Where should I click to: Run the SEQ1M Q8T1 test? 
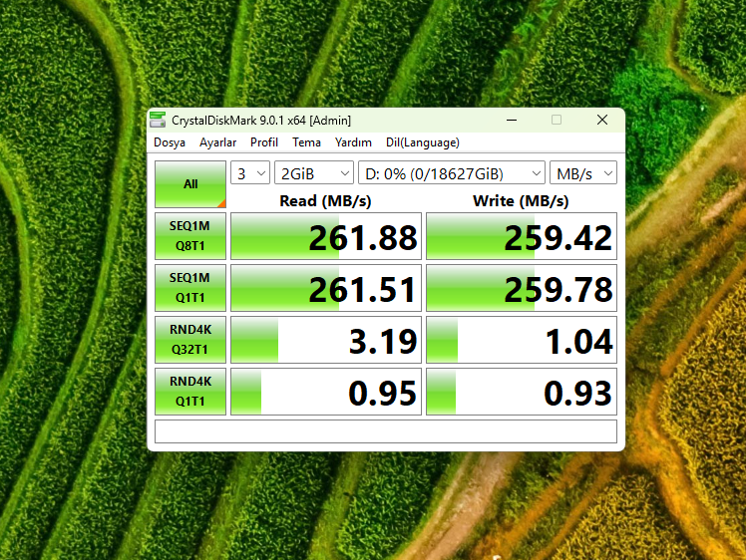pos(190,236)
